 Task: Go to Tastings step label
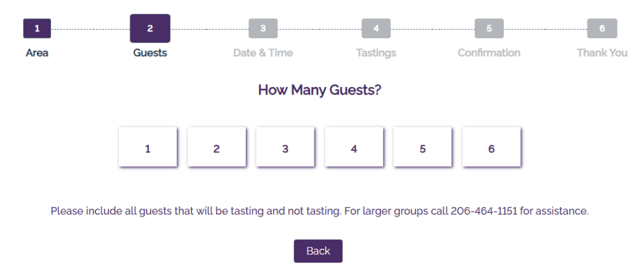coord(376,53)
